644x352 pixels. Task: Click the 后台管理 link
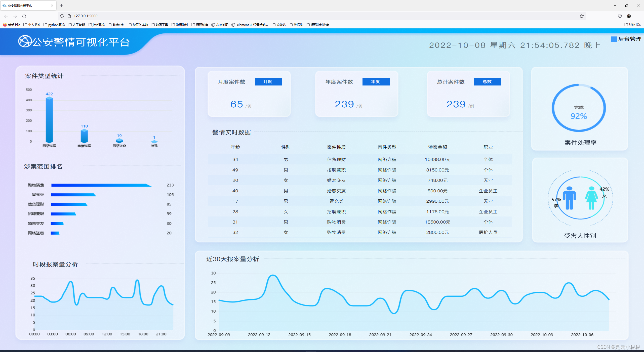point(630,39)
